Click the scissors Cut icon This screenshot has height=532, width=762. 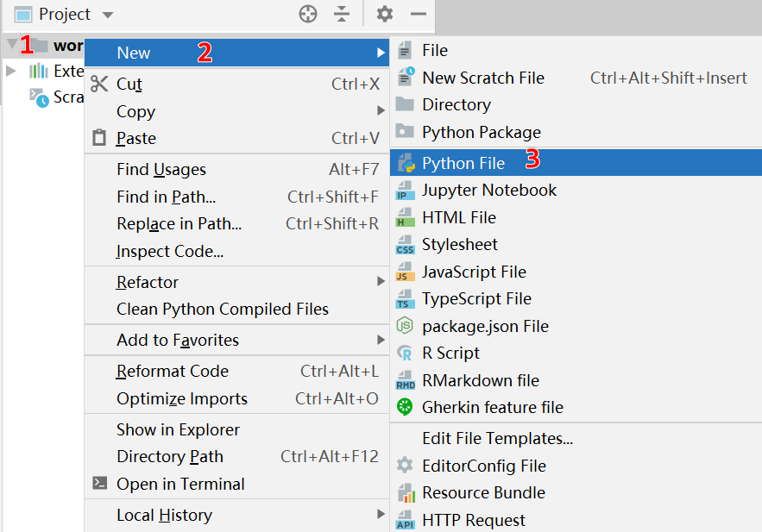coord(100,84)
